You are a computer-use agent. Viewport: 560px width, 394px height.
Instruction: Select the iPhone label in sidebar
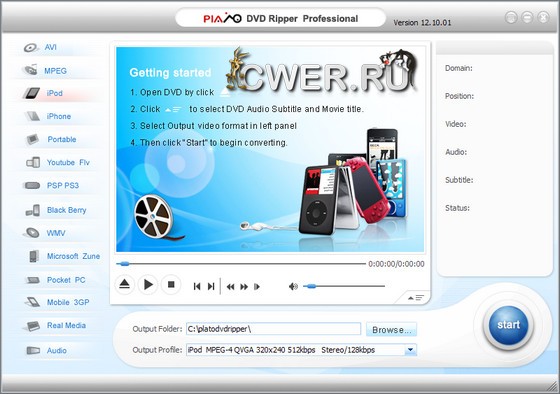(x=59, y=116)
